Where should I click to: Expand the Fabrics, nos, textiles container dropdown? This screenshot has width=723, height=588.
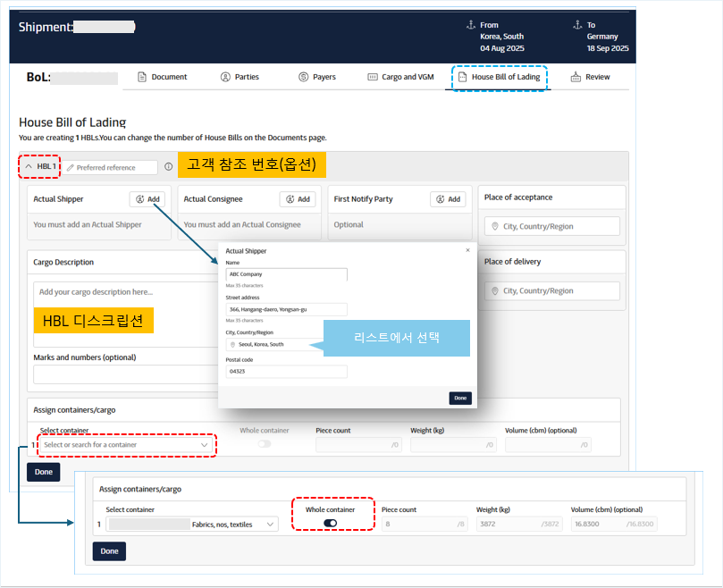pyautogui.click(x=270, y=525)
